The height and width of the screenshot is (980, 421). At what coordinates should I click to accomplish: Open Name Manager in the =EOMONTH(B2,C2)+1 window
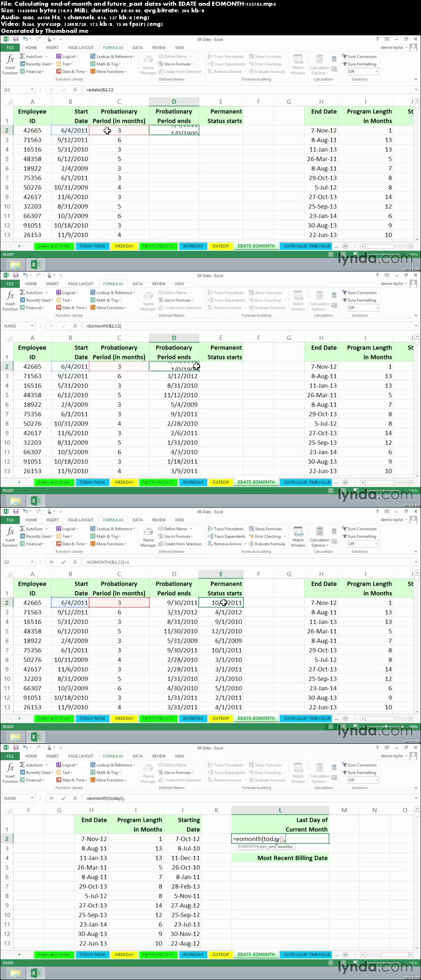(148, 537)
